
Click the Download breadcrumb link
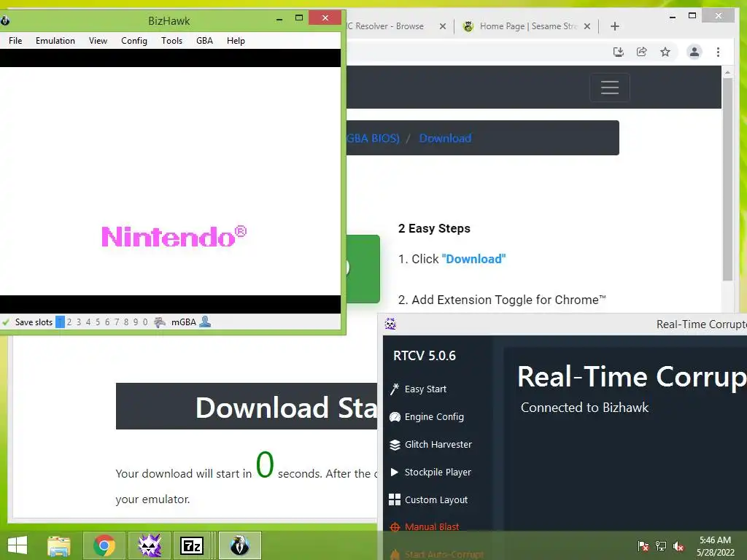[446, 138]
